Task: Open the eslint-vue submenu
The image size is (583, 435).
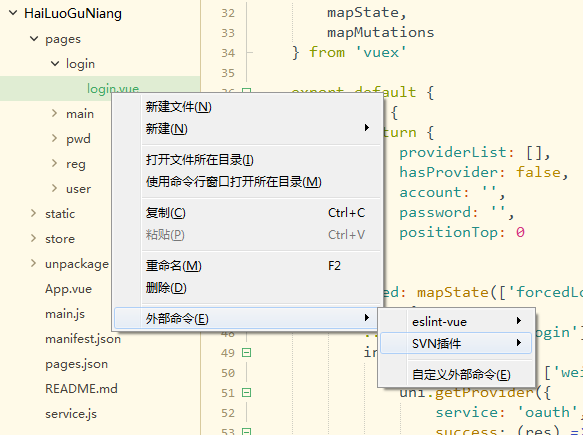Action: point(456,322)
